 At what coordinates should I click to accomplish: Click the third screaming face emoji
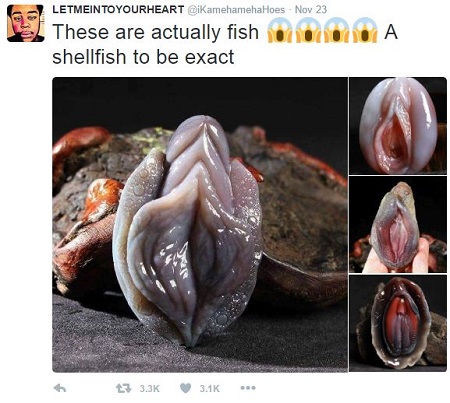pyautogui.click(x=337, y=31)
